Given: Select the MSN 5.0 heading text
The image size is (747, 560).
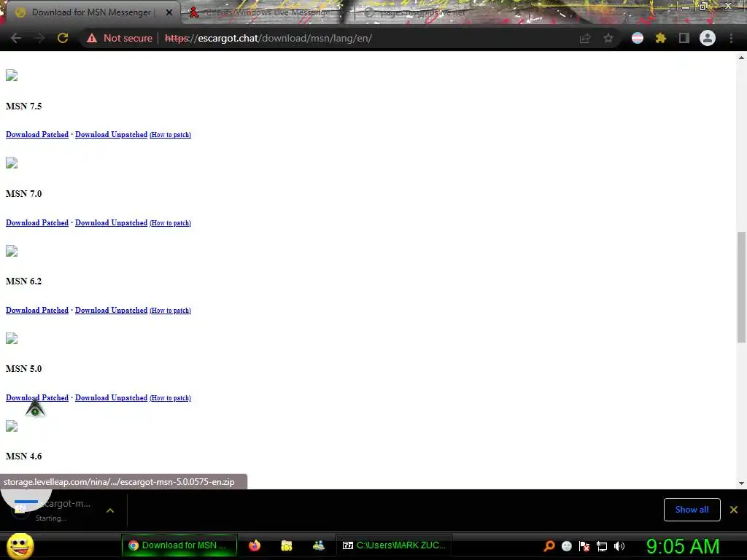Looking at the screenshot, I should pos(24,369).
